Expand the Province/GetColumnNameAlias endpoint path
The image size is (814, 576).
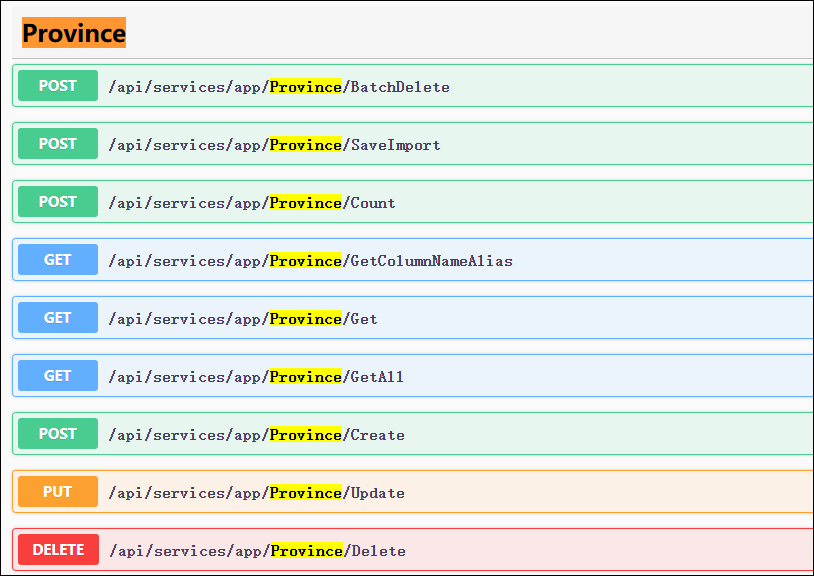(310, 261)
